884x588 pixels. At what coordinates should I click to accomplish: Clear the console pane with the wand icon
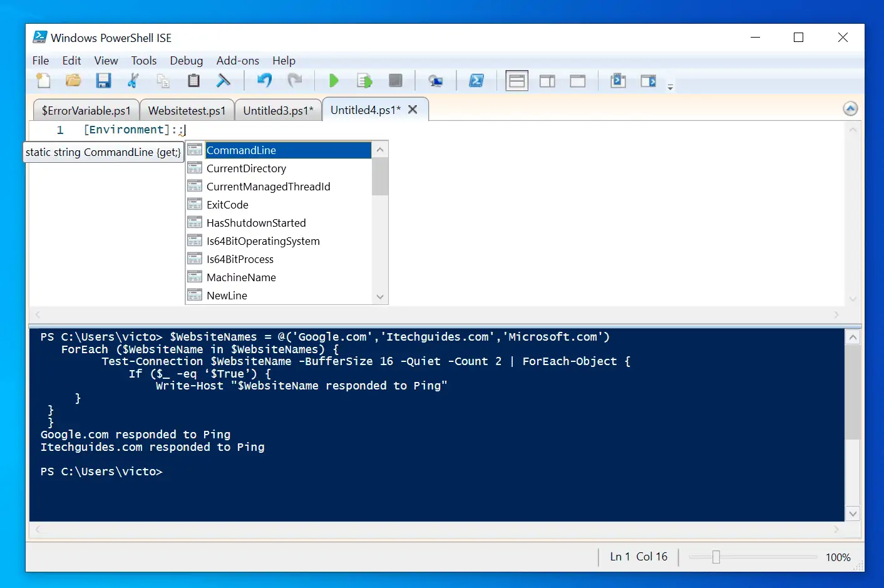pos(223,81)
